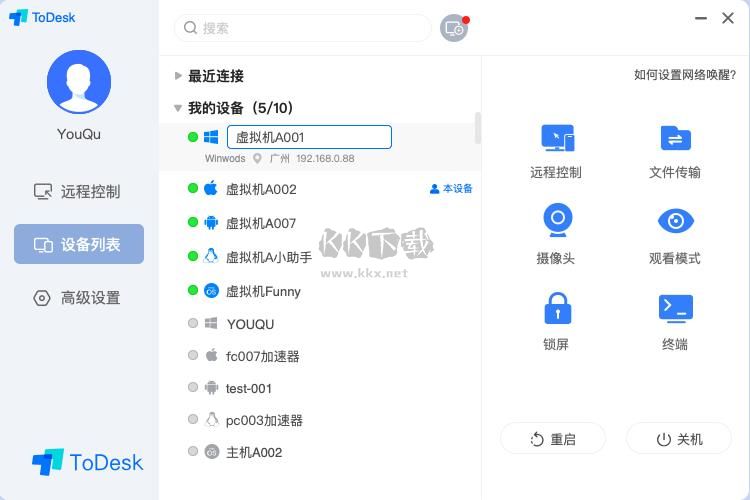Click the 搜索 search field

303,28
